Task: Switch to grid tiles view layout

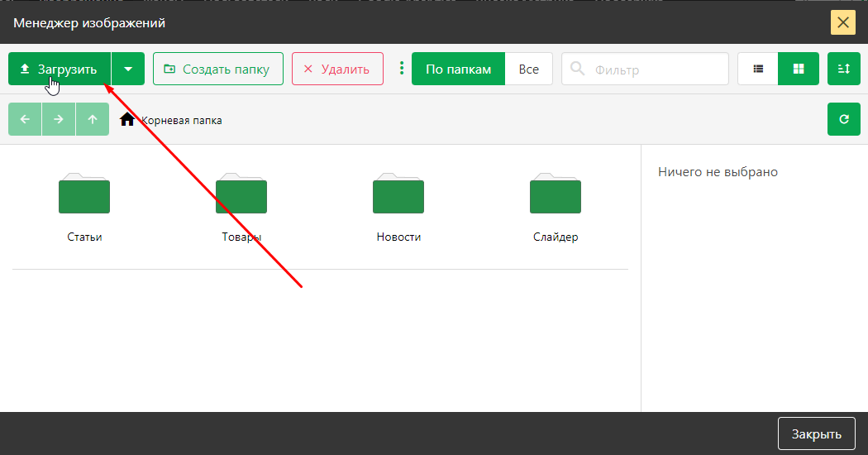Action: tap(799, 69)
